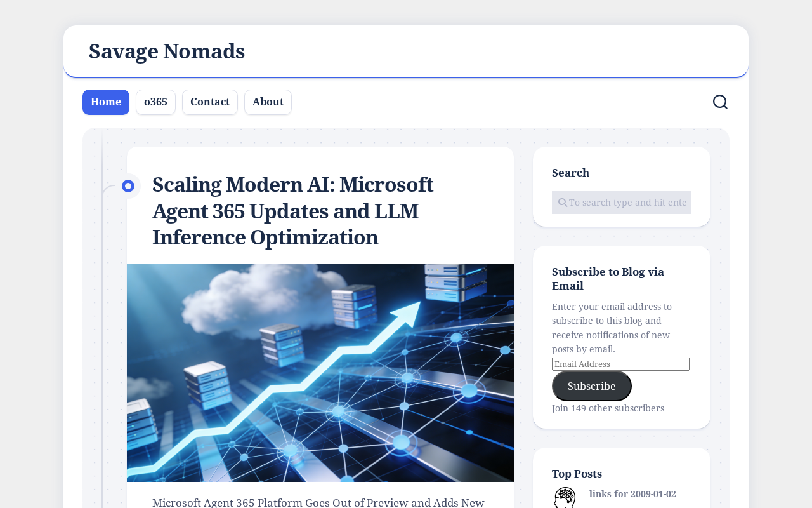The width and height of the screenshot is (812, 508).
Task: Open the Contact page from navigation
Action: coord(210,102)
